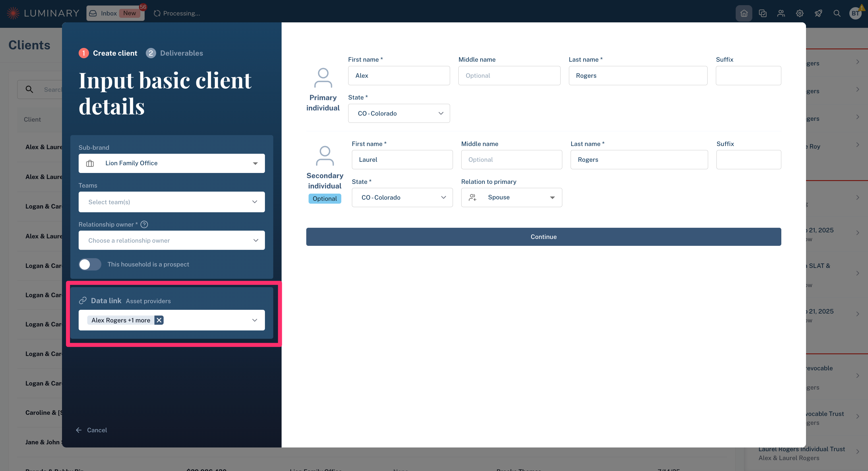Expand chevron beside the Roy item
868x471 pixels.
(858, 145)
